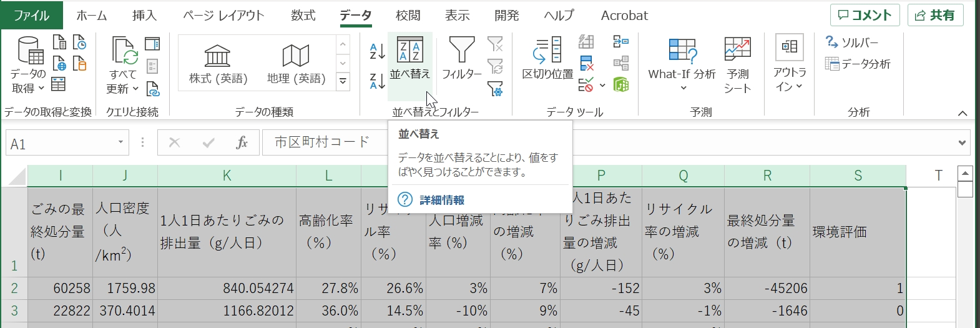Select the 地理 (英語) data type
This screenshot has height=328, width=980.
coord(296,64)
